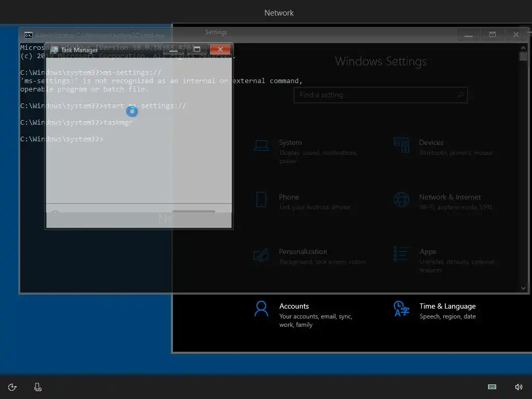Close the Task Manager window
The width and height of the screenshot is (532, 399).
tap(220, 49)
